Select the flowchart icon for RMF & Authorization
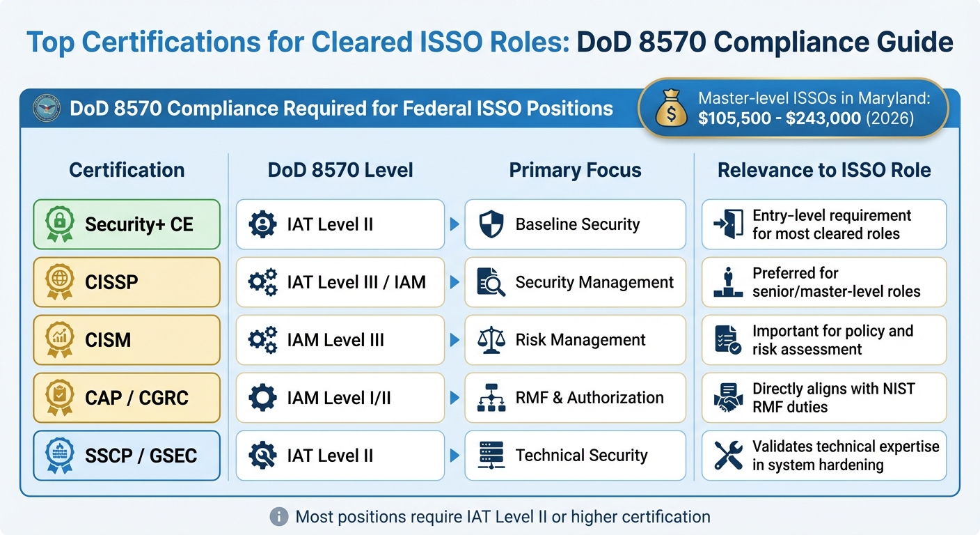This screenshot has width=980, height=535. (x=491, y=398)
